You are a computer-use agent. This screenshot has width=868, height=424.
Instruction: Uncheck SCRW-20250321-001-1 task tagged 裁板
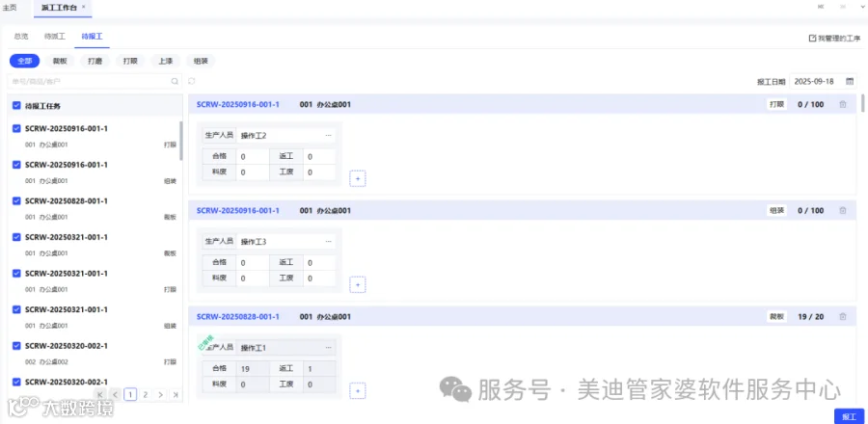pyautogui.click(x=16, y=237)
